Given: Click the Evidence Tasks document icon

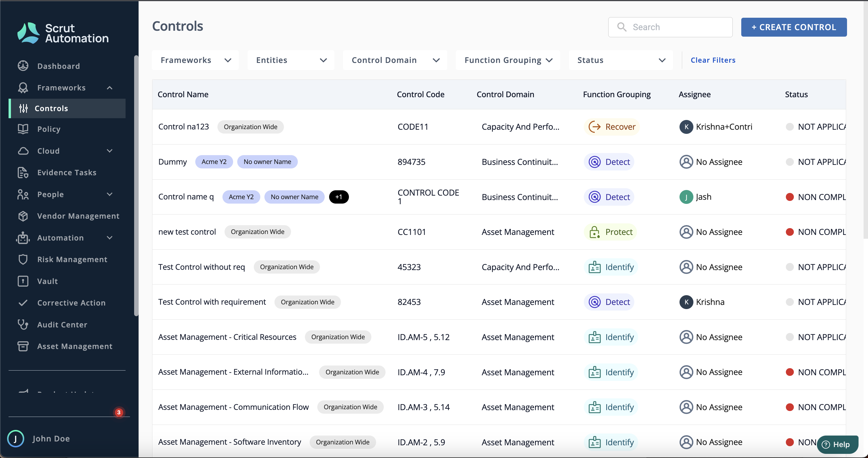Looking at the screenshot, I should 23,173.
